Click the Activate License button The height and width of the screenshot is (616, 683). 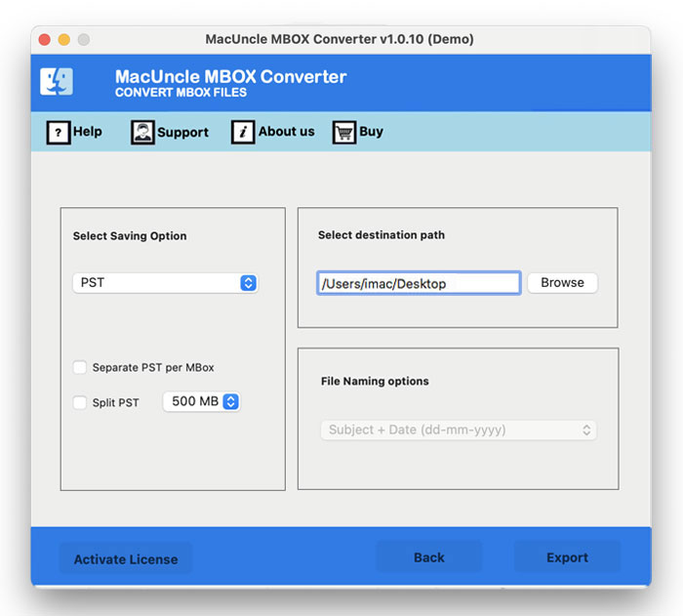(x=126, y=558)
